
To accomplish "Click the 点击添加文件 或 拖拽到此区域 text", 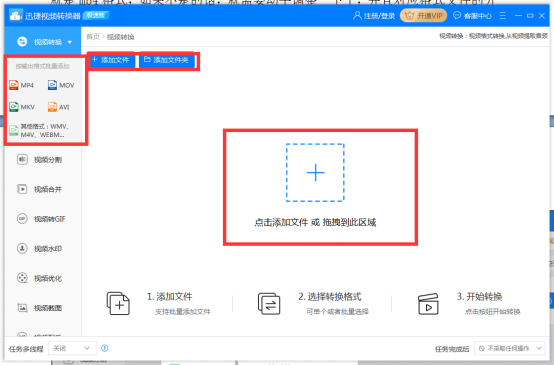I will point(315,223).
